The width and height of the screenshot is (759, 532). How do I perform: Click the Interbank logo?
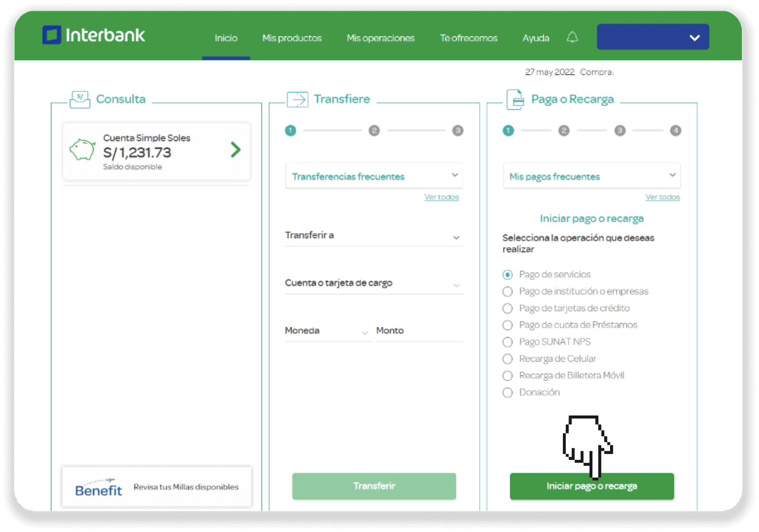tap(93, 35)
